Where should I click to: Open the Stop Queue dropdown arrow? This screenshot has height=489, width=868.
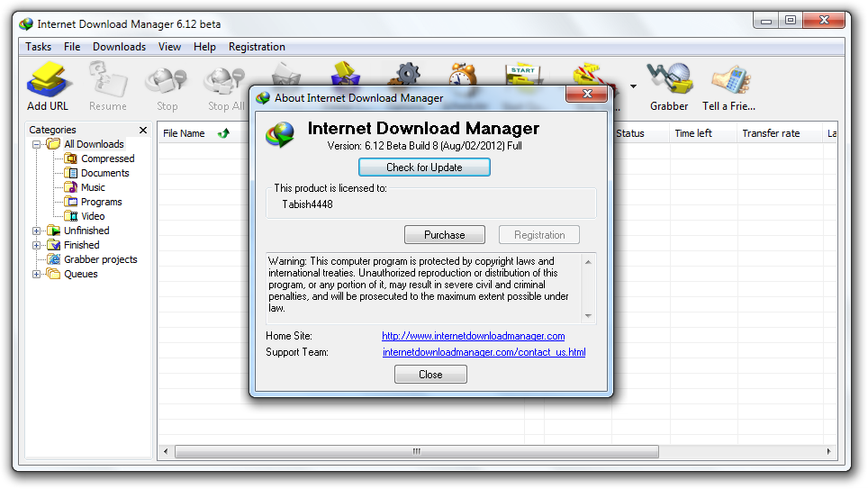(633, 86)
